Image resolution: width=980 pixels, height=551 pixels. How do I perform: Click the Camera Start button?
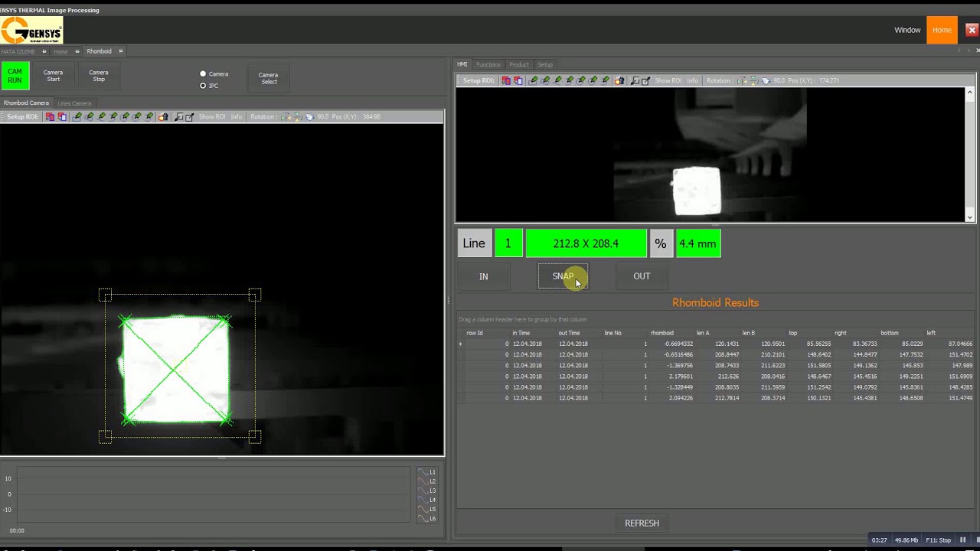pyautogui.click(x=54, y=76)
